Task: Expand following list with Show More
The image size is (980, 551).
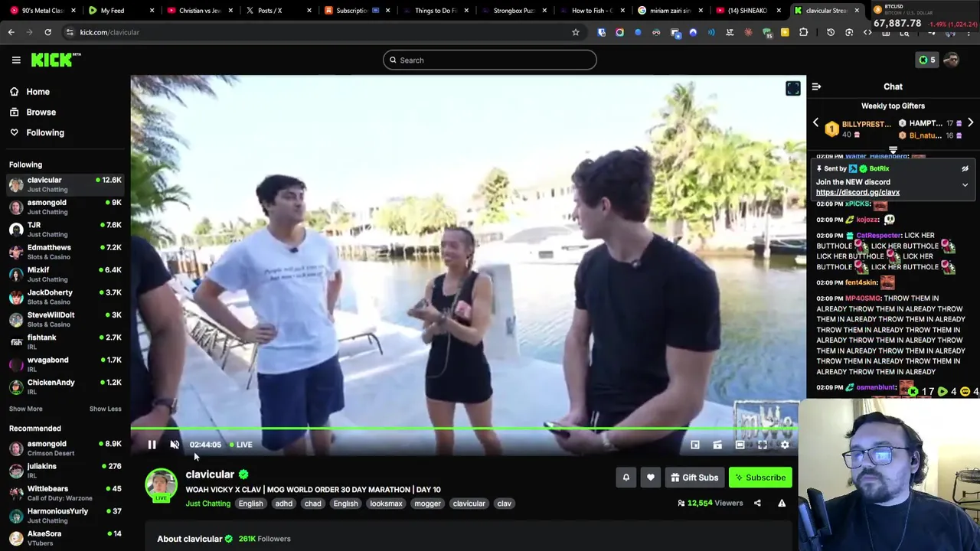Action: [25, 409]
